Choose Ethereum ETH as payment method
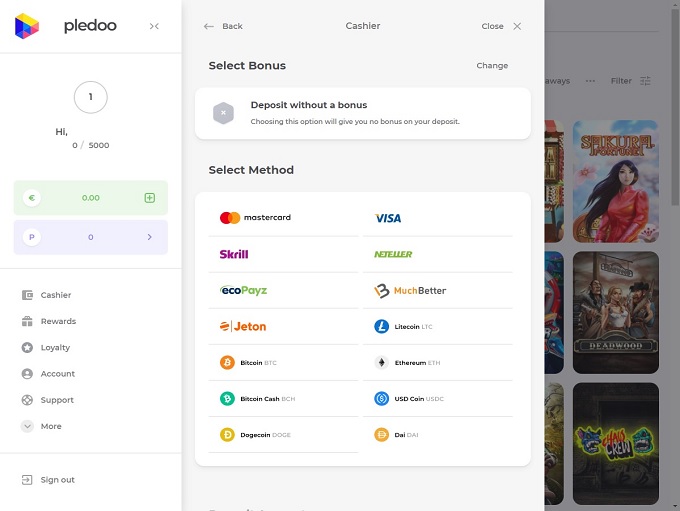The height and width of the screenshot is (511, 680). click(408, 363)
